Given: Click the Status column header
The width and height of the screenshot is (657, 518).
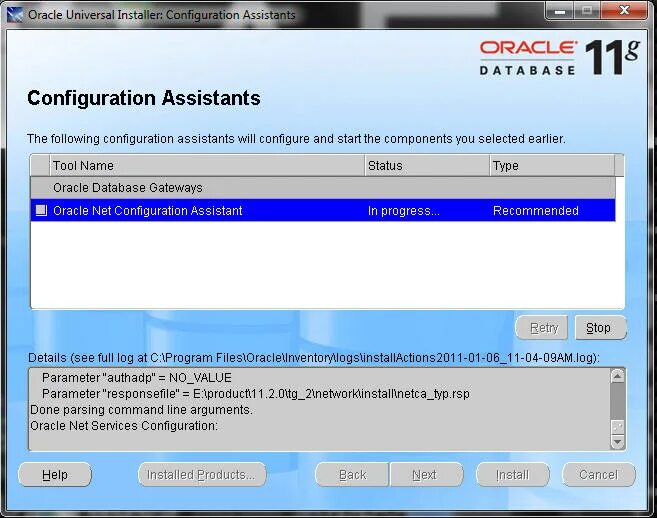Looking at the screenshot, I should 427,166.
